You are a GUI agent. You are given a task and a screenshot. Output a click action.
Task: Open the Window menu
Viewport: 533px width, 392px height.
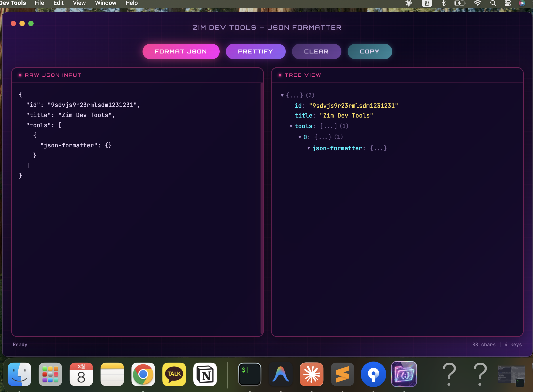click(x=106, y=3)
